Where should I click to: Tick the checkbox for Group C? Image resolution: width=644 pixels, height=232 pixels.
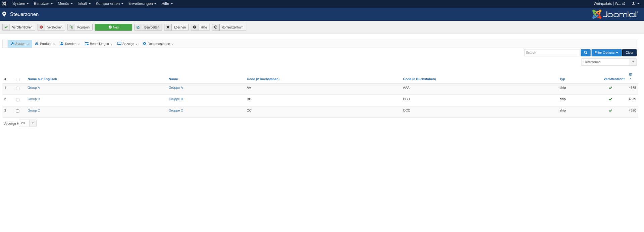(x=17, y=111)
